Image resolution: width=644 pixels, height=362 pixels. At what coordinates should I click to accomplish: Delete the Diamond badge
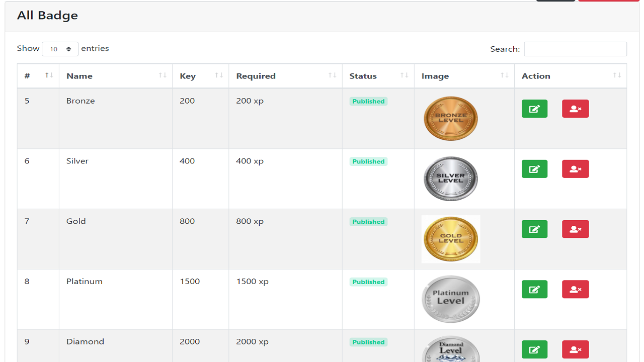click(575, 349)
